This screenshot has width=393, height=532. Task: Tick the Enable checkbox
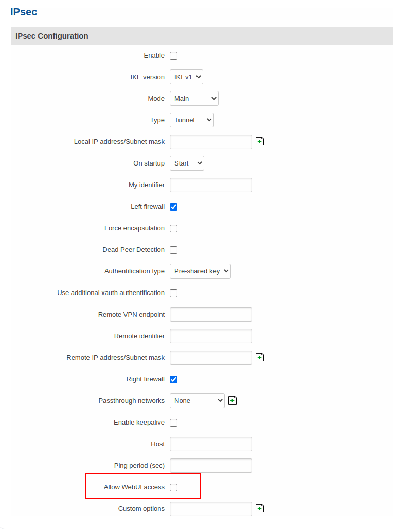pos(173,56)
